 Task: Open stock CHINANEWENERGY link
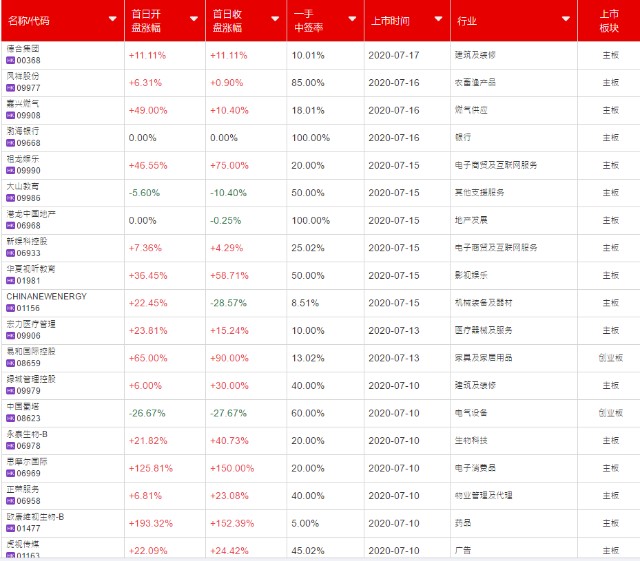point(47,297)
